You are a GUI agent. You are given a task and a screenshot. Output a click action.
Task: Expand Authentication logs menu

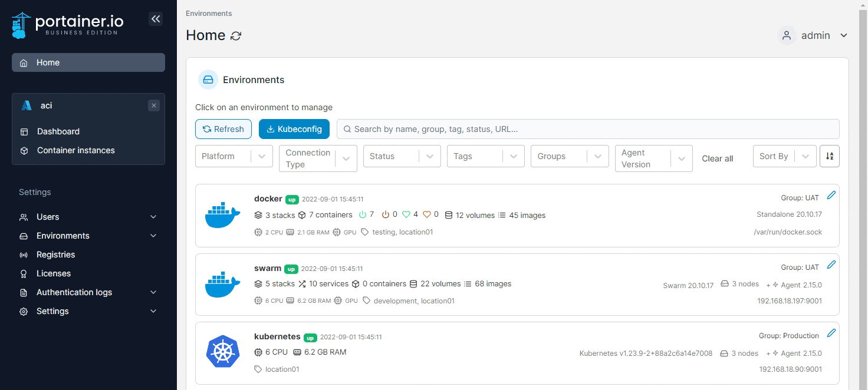(88, 292)
